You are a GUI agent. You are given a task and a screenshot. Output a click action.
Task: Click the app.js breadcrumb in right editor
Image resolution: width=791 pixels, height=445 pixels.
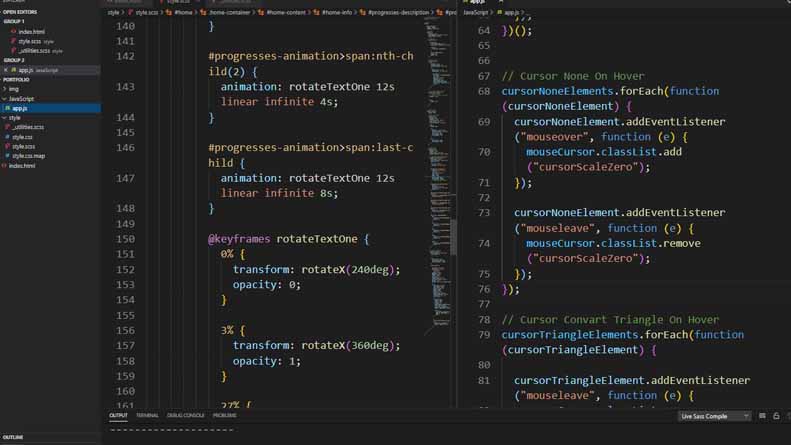[x=511, y=13]
